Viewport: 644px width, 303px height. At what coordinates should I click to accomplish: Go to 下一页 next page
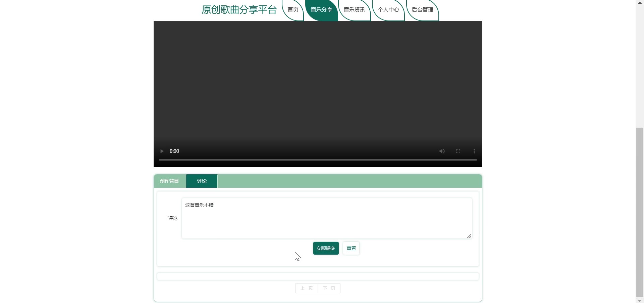(x=329, y=288)
